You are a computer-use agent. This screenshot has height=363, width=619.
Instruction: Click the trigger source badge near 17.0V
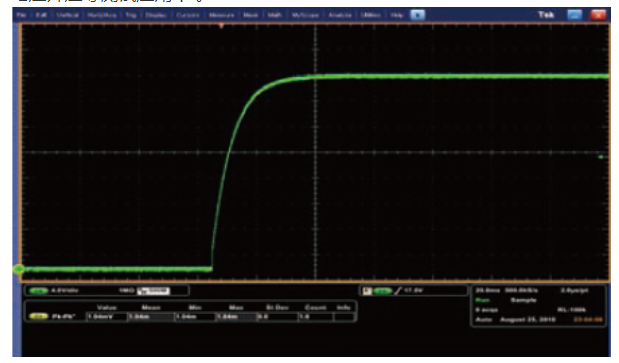coord(382,291)
